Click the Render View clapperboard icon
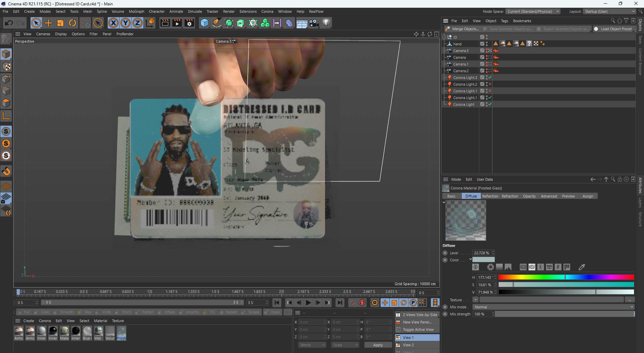This screenshot has width=644, height=353. tap(165, 23)
